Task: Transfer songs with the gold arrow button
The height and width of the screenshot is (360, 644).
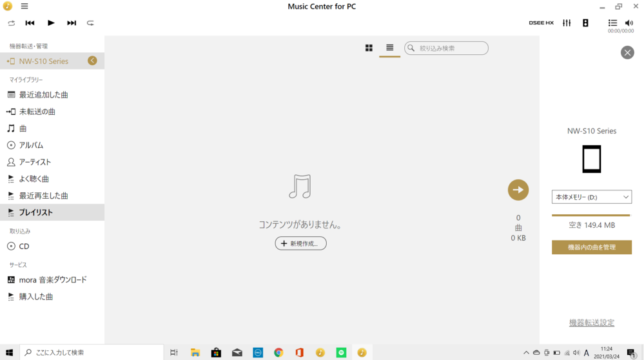Action: click(518, 190)
